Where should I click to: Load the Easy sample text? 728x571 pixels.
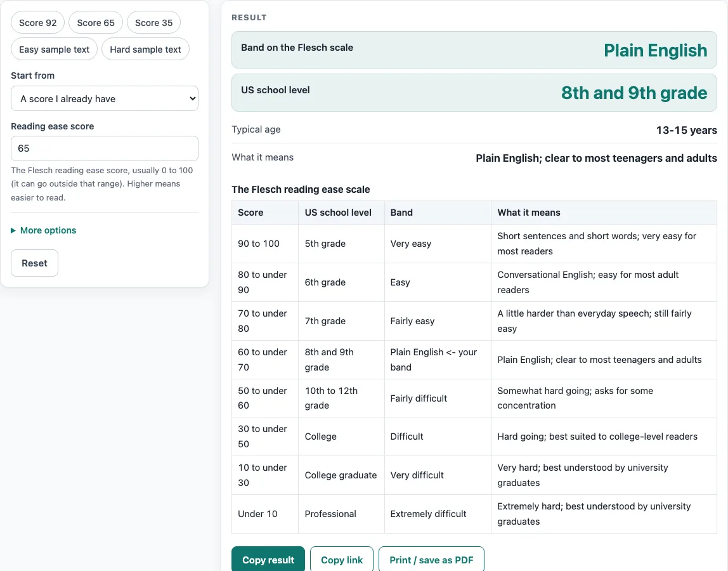pyautogui.click(x=54, y=49)
